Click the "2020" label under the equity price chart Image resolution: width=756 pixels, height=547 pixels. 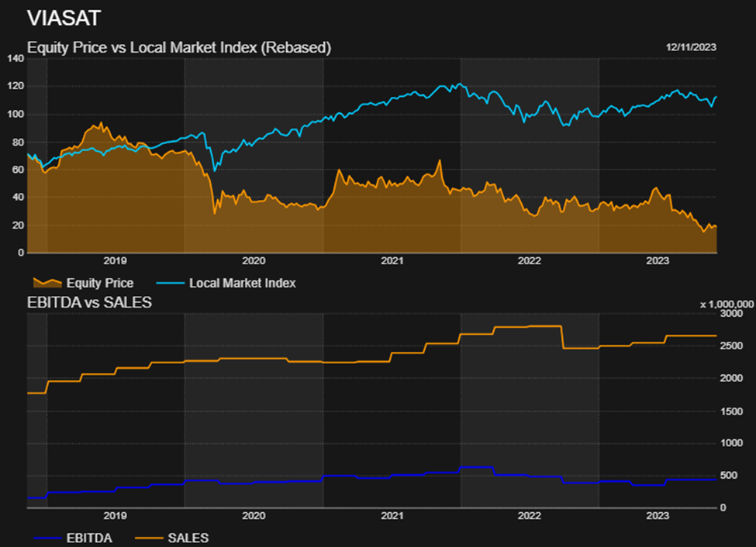click(254, 261)
